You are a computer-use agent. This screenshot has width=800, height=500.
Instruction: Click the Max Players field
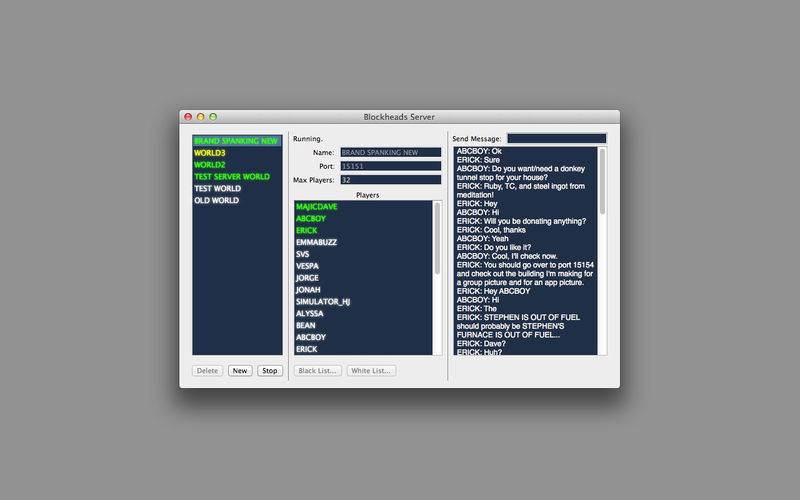(x=390, y=180)
